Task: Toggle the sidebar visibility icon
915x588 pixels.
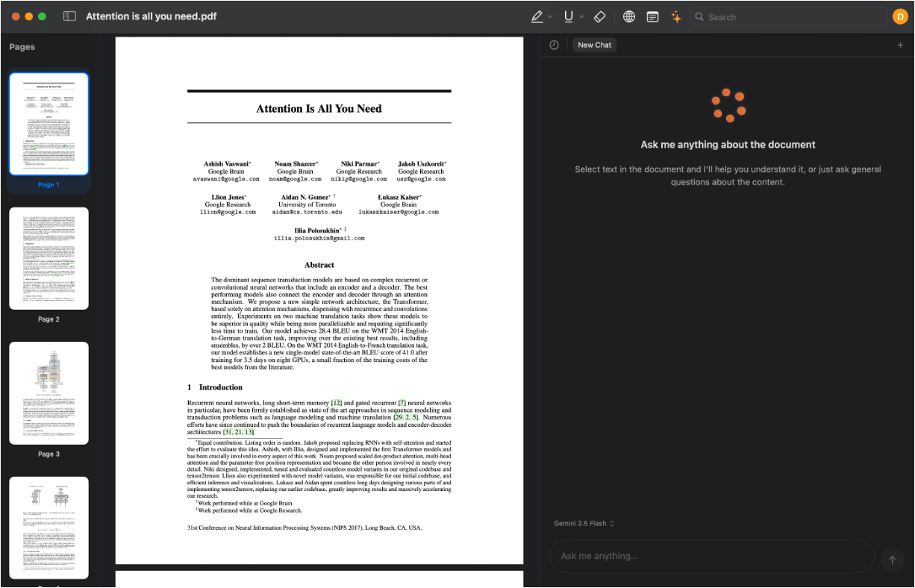Action: point(69,16)
